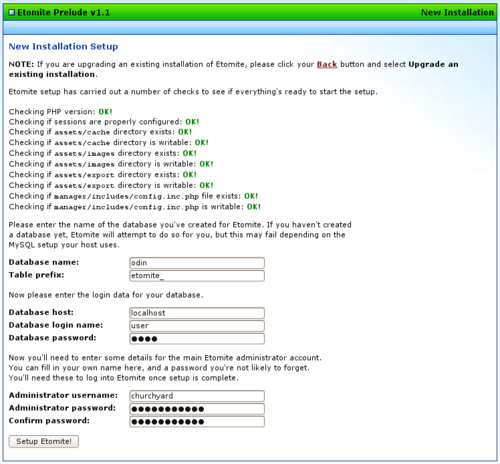Viewport: 500px width, 464px height.
Task: Click the Database password label
Action: click(52, 338)
